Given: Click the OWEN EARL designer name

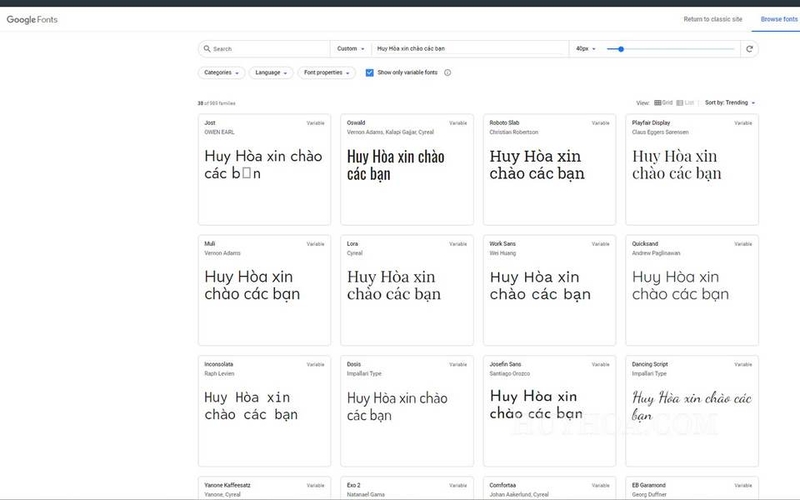Looking at the screenshot, I should [219, 132].
